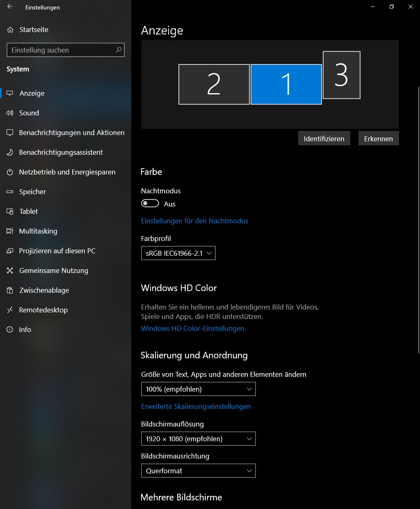Click the back arrow icon in Einstellungen
Screen dimensions: 420x509
coord(10,7)
